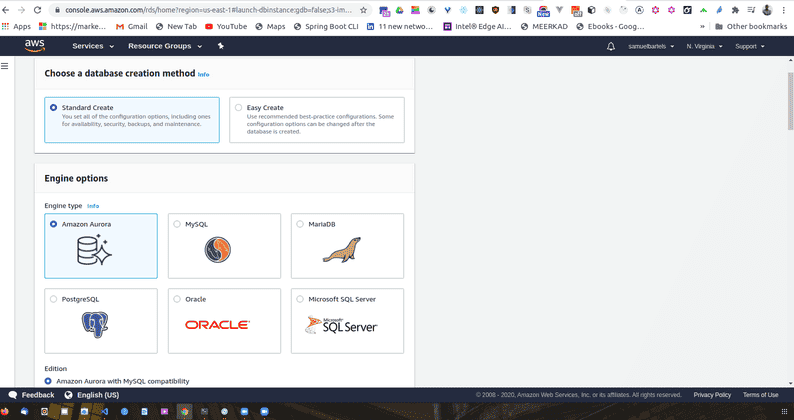Open Visual Studio Code from the taskbar
Screen dimensions: 794x420
click(104, 412)
